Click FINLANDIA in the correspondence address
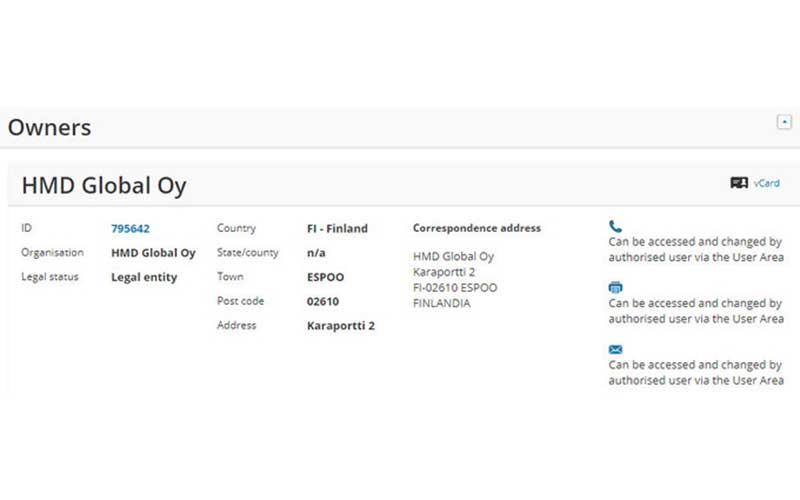The width and height of the screenshot is (800, 500). 441,303
